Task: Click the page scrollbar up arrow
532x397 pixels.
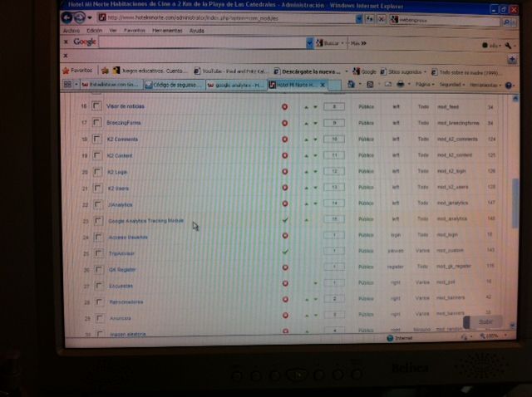Action: (515, 99)
